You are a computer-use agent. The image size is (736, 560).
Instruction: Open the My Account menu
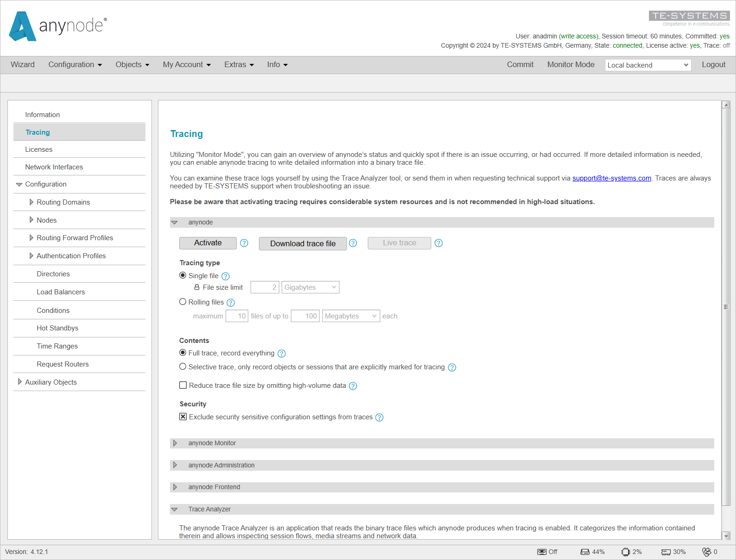coord(187,65)
